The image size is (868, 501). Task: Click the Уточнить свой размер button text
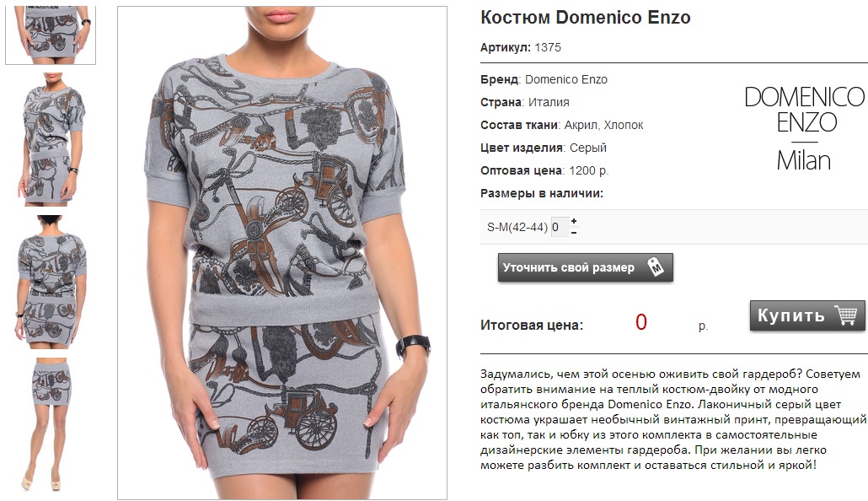[x=569, y=267]
